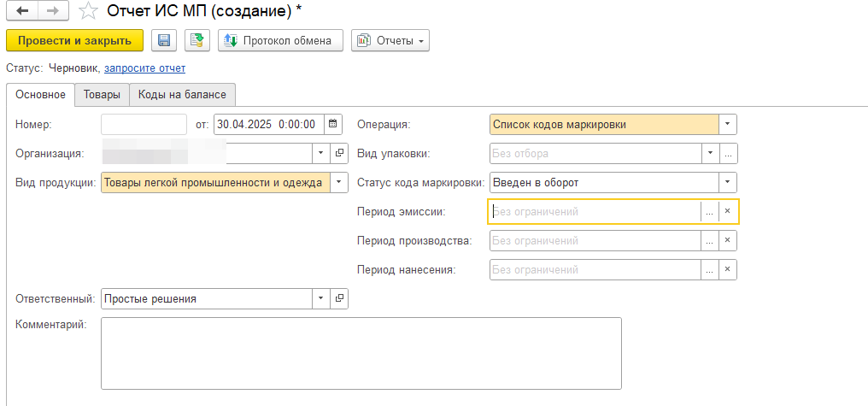Click the back navigation arrow
This screenshot has height=406, width=868.
pyautogui.click(x=21, y=11)
